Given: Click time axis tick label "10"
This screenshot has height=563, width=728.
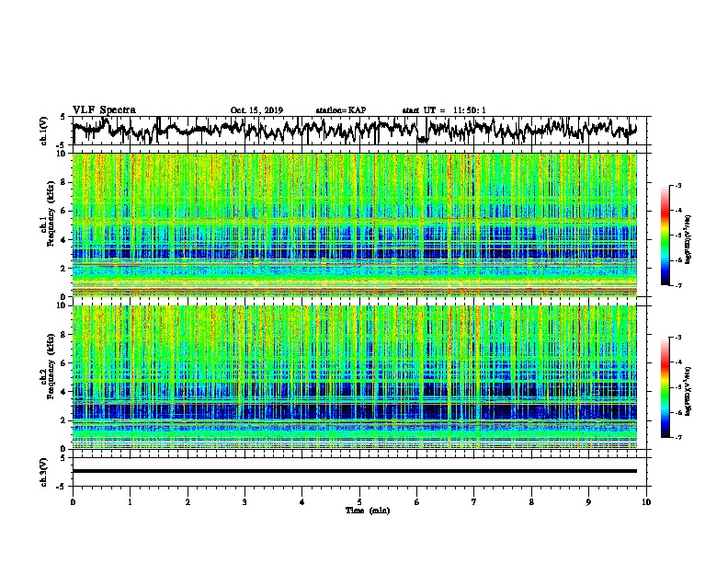Looking at the screenshot, I should [646, 502].
